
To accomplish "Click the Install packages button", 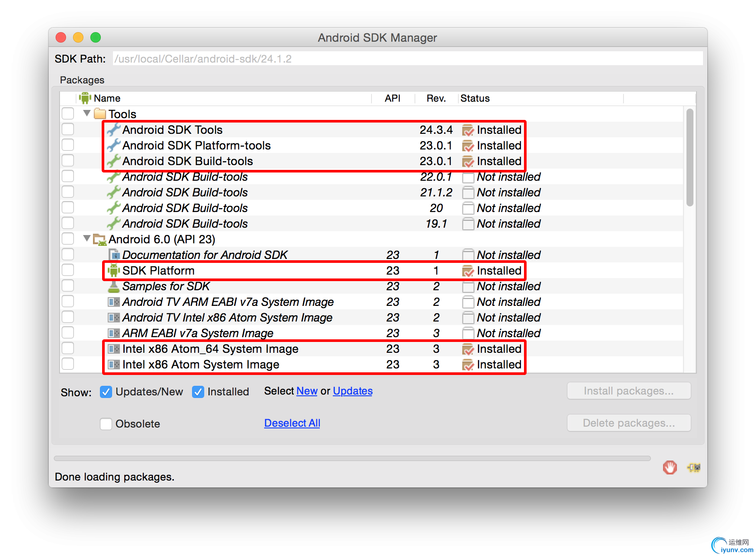I will 629,391.
